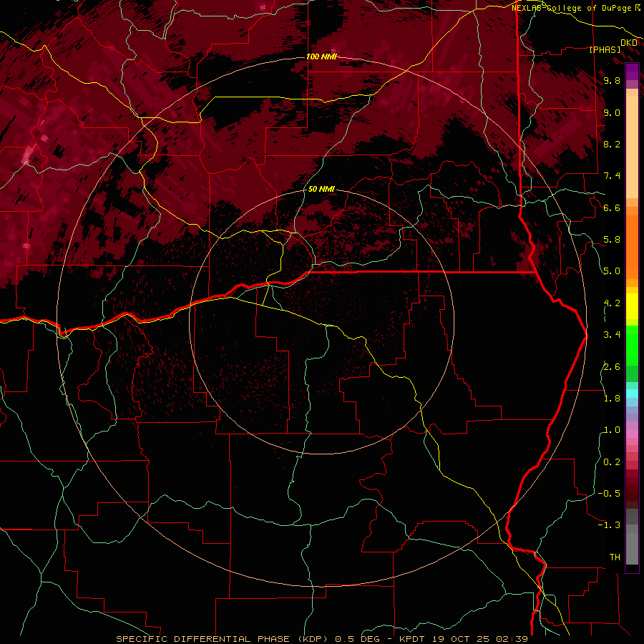The height and width of the screenshot is (644, 644).
Task: Click the 9.0 value on the color scale
Action: coord(612,113)
